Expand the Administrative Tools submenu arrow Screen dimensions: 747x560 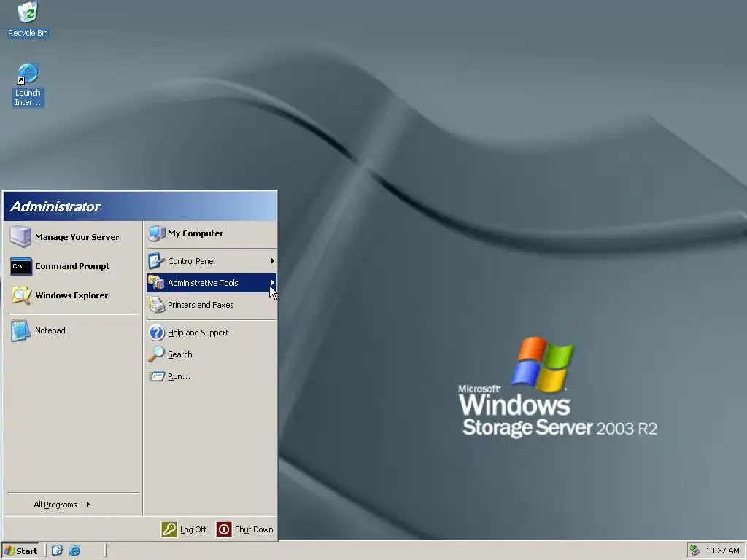(273, 283)
